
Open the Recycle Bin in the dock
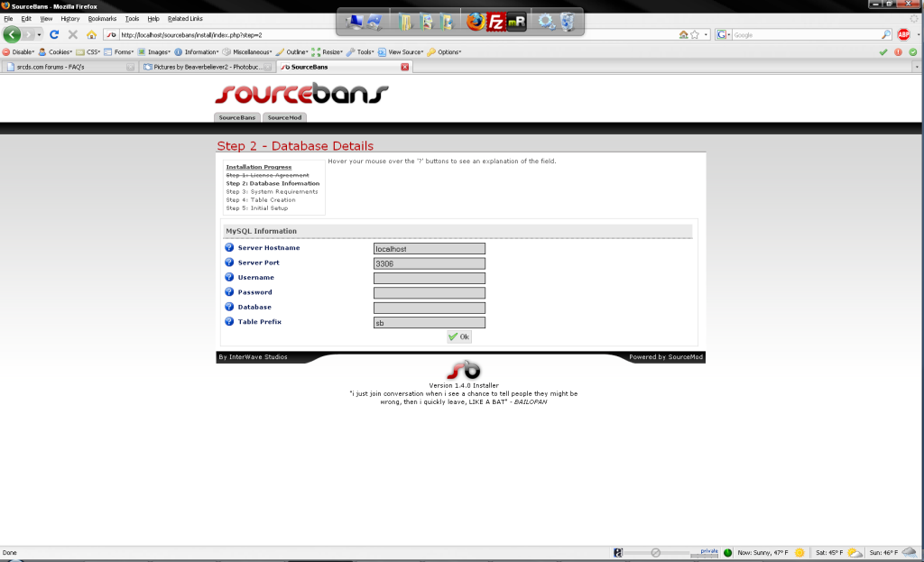[x=568, y=23]
